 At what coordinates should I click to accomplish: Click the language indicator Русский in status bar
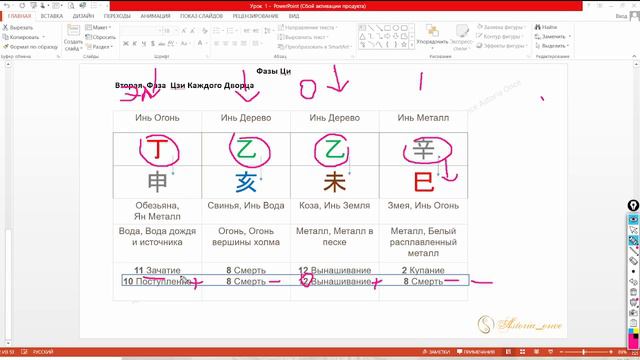[43, 352]
